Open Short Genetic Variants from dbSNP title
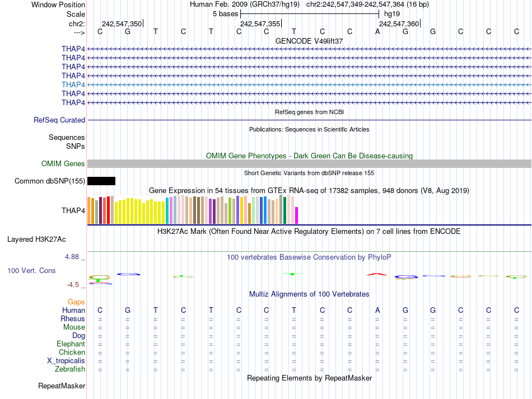Screen dimensions: 532x399 309,173
